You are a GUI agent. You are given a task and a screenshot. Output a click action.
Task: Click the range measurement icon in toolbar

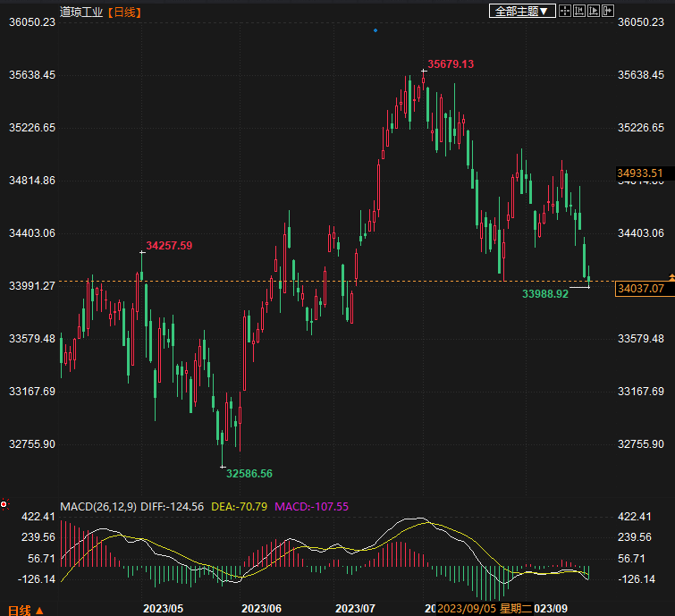click(580, 11)
